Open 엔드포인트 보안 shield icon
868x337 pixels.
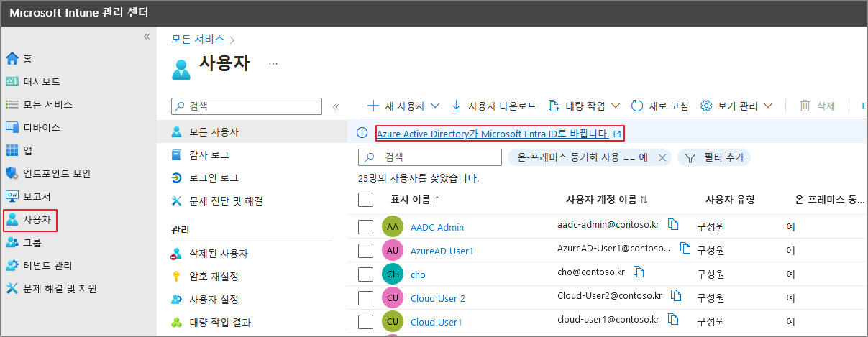click(x=12, y=174)
